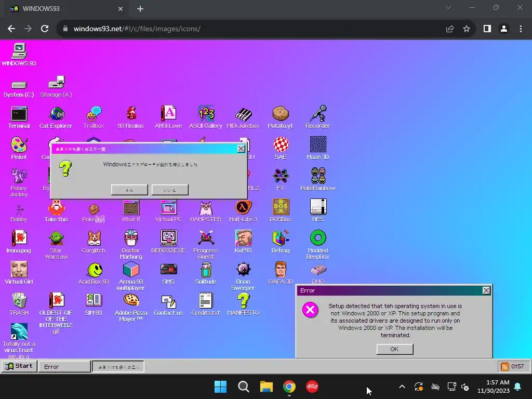
Task: Select the Error taskbar entry
Action: [64, 367]
